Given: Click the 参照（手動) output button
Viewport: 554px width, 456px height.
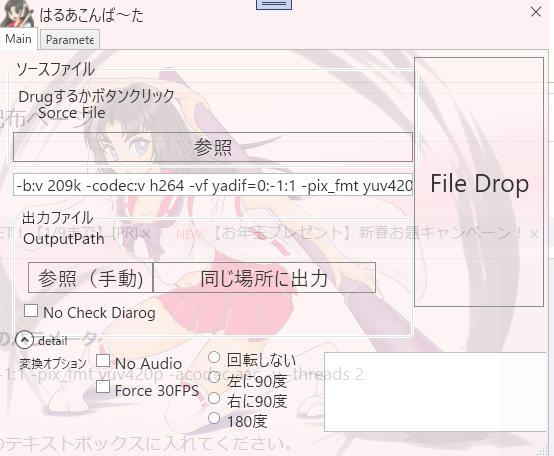Looking at the screenshot, I should (90, 278).
